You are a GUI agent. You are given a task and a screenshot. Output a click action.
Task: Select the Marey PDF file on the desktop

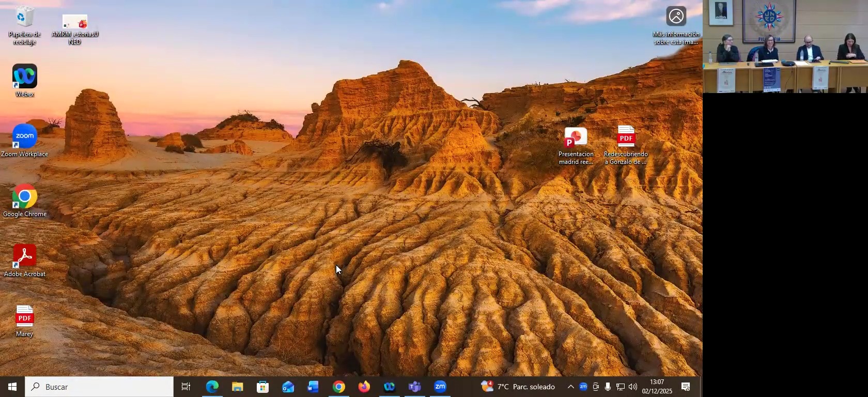(24, 317)
